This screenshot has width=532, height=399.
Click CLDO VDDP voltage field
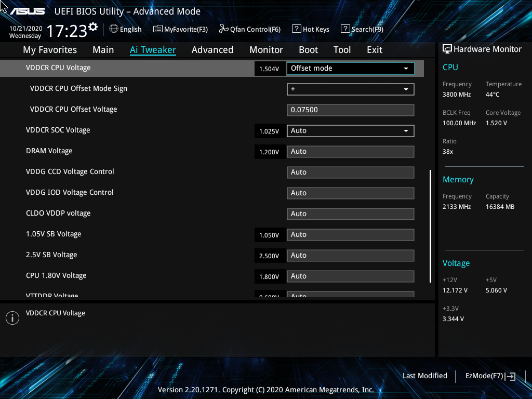[351, 214]
